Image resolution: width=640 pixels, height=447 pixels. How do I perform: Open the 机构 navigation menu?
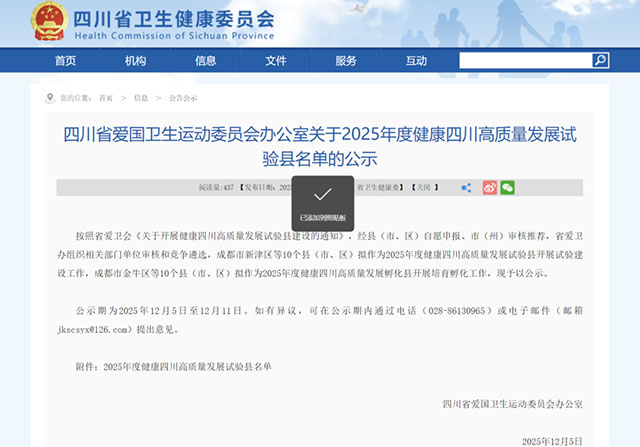click(135, 61)
